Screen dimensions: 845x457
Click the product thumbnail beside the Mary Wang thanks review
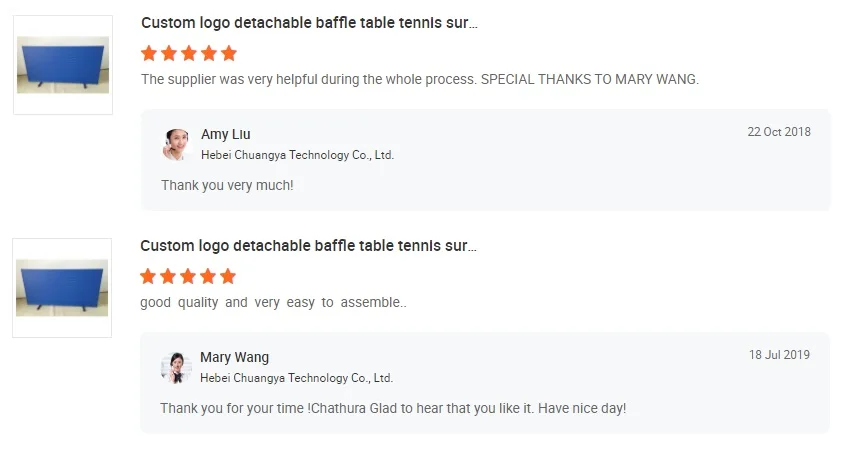coord(62,65)
